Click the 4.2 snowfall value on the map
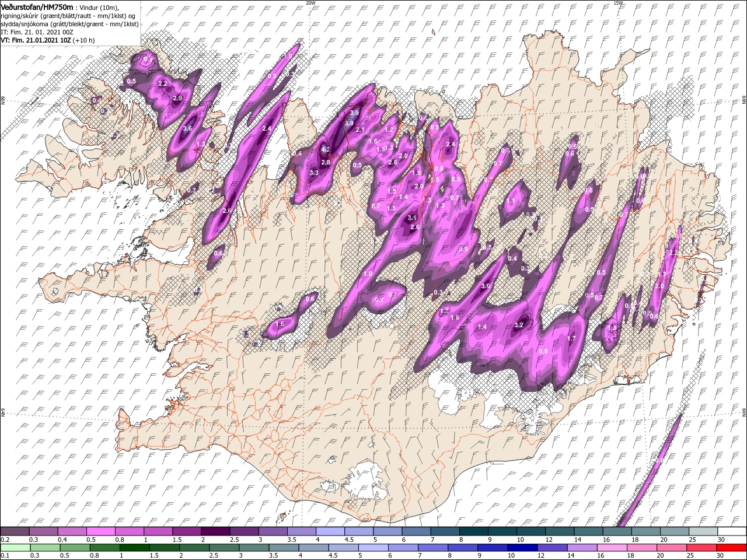This screenshot has height=560, width=747. pos(326,150)
